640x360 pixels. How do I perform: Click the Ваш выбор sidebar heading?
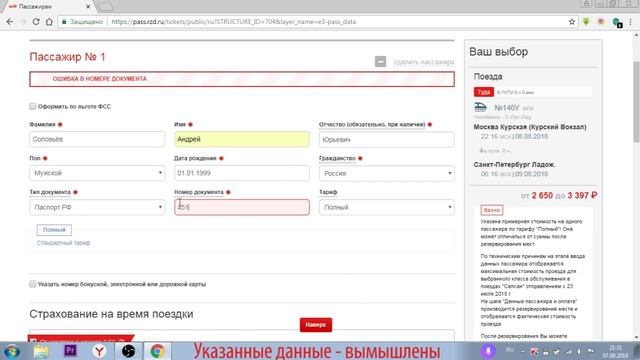pyautogui.click(x=498, y=52)
